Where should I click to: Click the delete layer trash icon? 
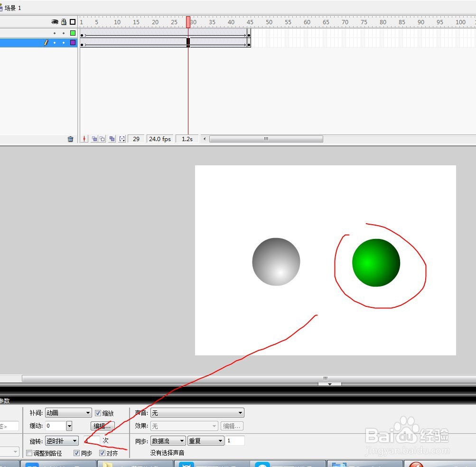(70, 139)
